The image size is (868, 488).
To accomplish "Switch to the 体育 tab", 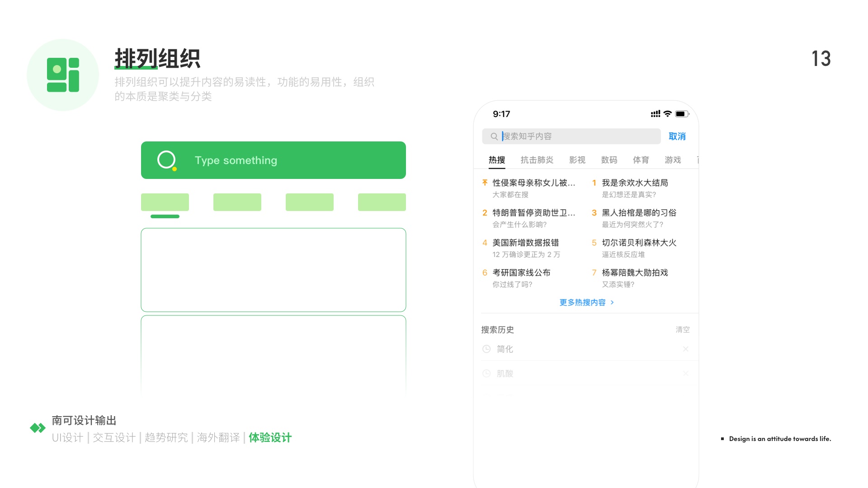I will coord(641,160).
